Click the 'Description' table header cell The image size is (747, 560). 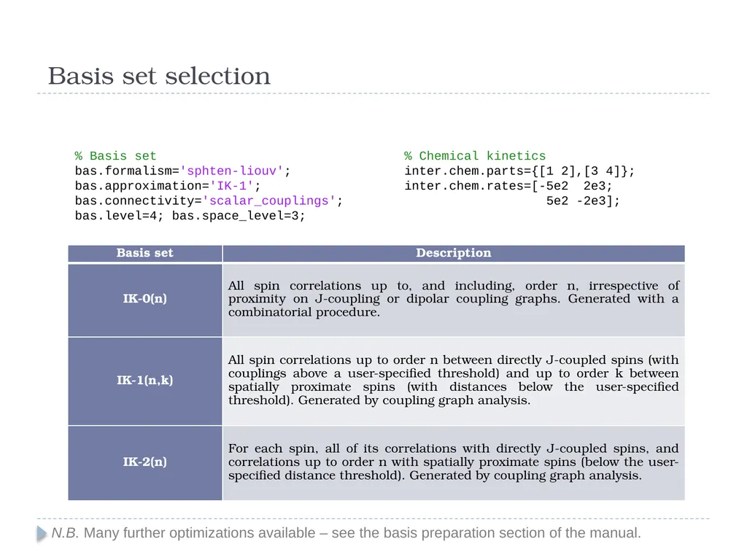point(454,253)
